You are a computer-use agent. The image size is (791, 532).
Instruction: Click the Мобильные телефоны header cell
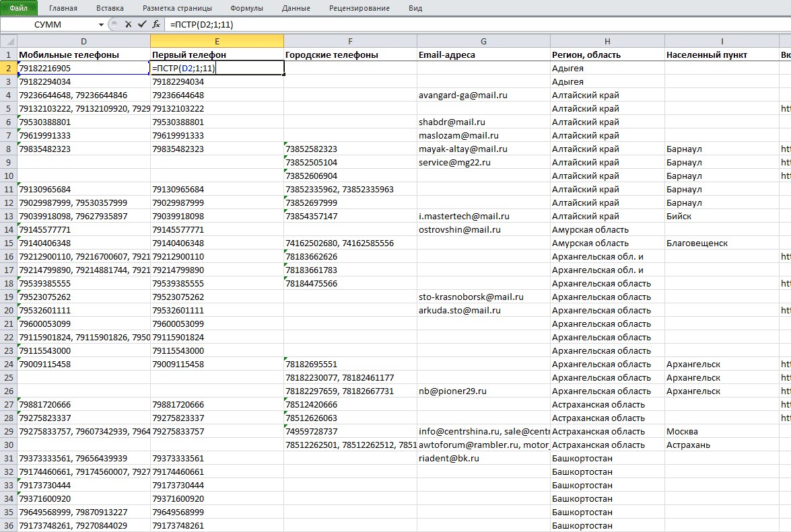[x=83, y=55]
